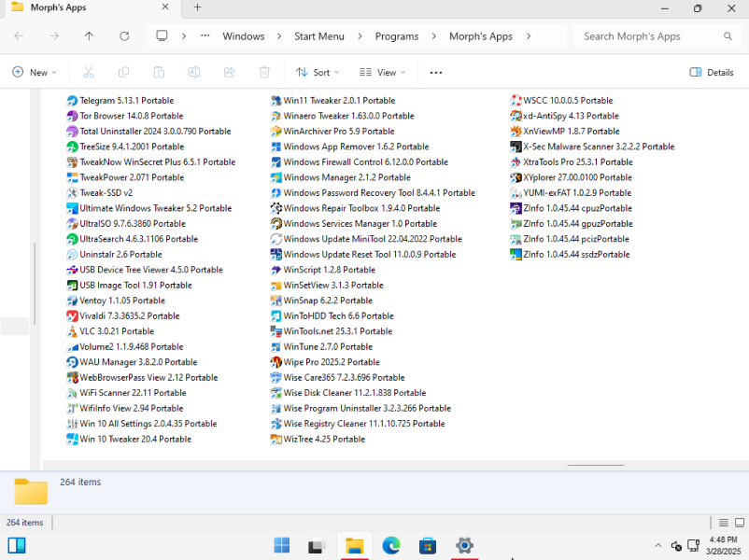Click the Refresh button in navigation bar
Image resolution: width=749 pixels, height=560 pixels.
pos(124,36)
